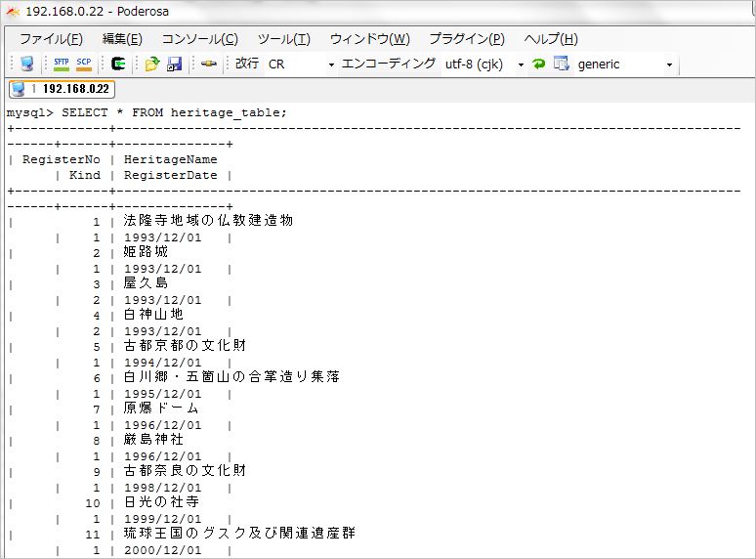The height and width of the screenshot is (559, 756).
Task: Open the SCP transfer tool
Action: [x=84, y=64]
